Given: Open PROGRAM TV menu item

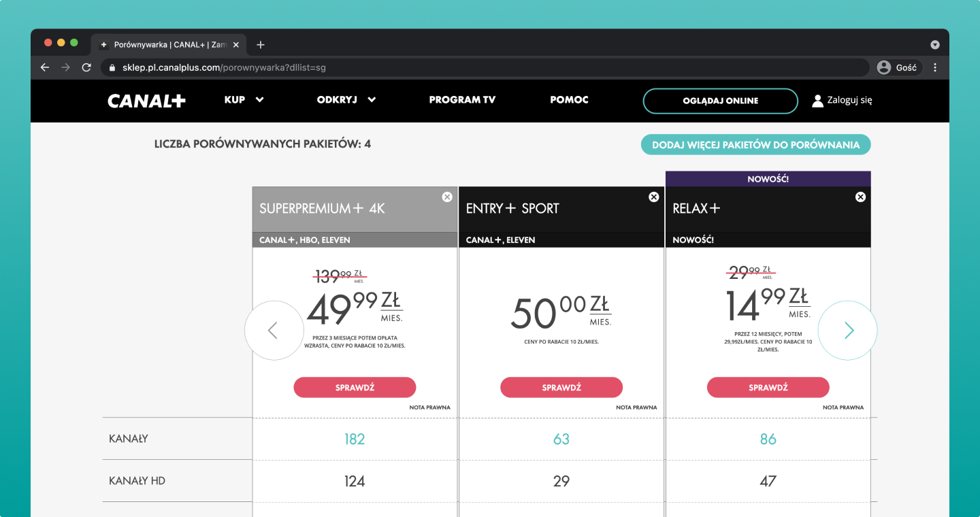Looking at the screenshot, I should 462,100.
